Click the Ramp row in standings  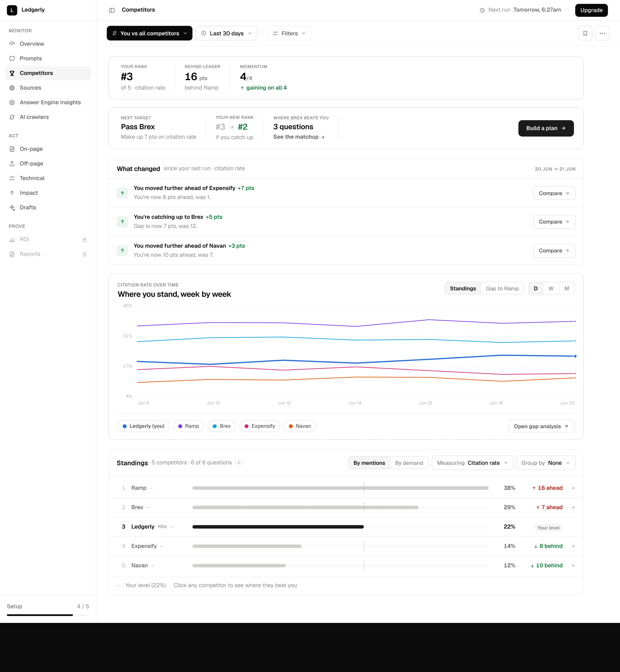346,488
